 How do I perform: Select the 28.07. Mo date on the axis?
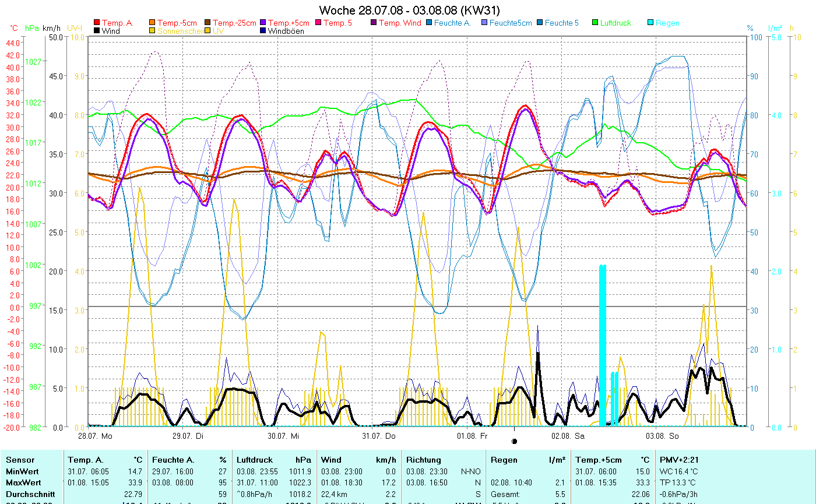[96, 435]
